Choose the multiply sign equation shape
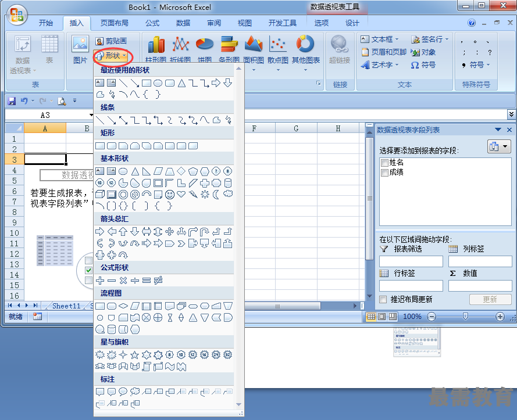 [x=123, y=281]
